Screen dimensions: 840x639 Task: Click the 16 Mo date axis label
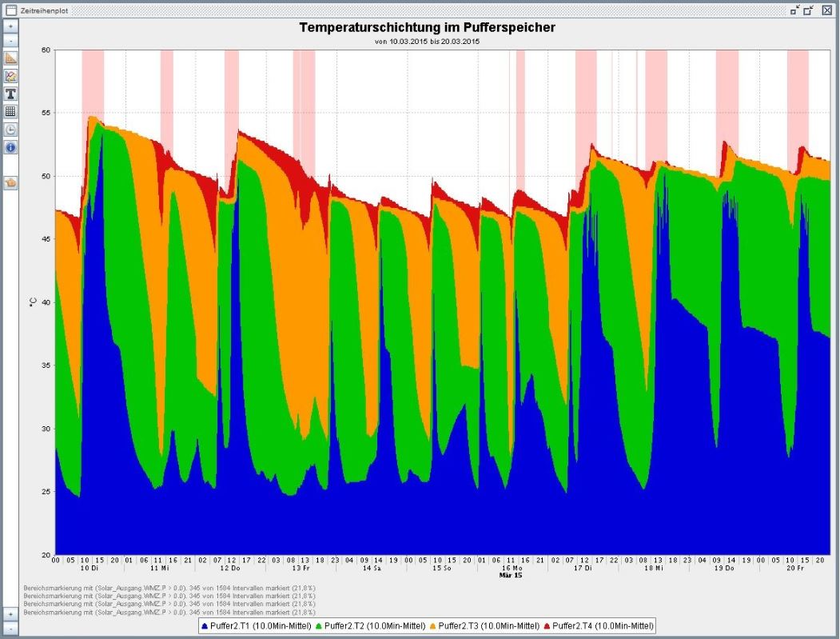[512, 568]
